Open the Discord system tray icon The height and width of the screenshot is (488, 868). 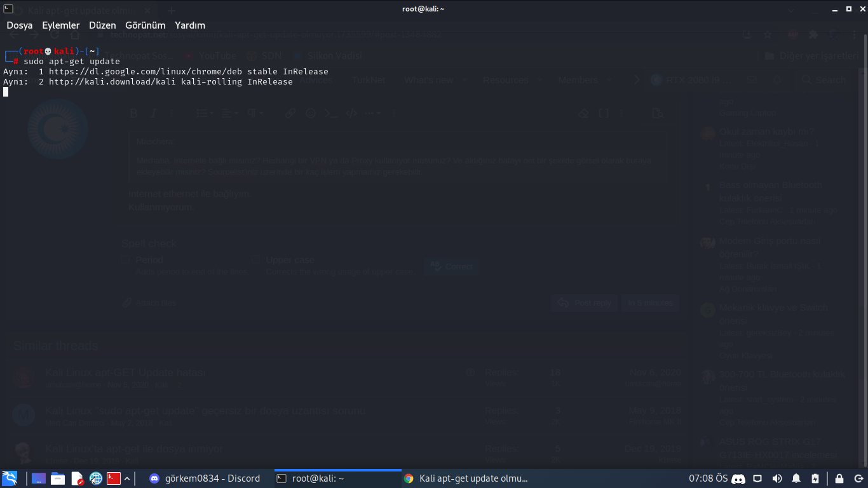(x=738, y=478)
